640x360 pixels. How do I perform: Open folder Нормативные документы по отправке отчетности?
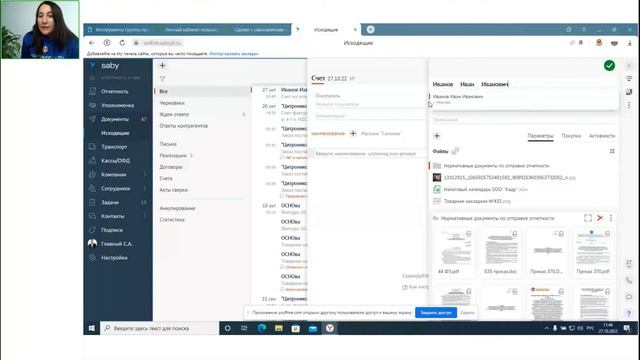pyautogui.click(x=496, y=166)
